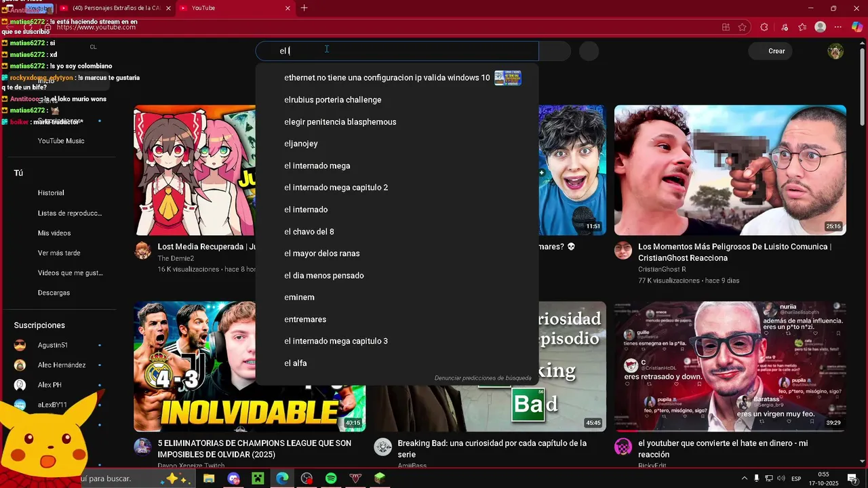This screenshot has height=488, width=868.
Task: Show hidden system tray icons chevron
Action: coord(745,479)
